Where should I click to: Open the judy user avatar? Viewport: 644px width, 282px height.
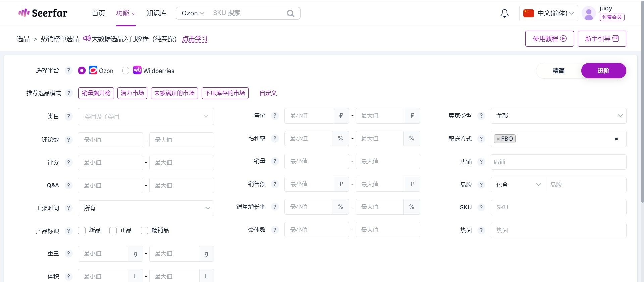point(589,13)
